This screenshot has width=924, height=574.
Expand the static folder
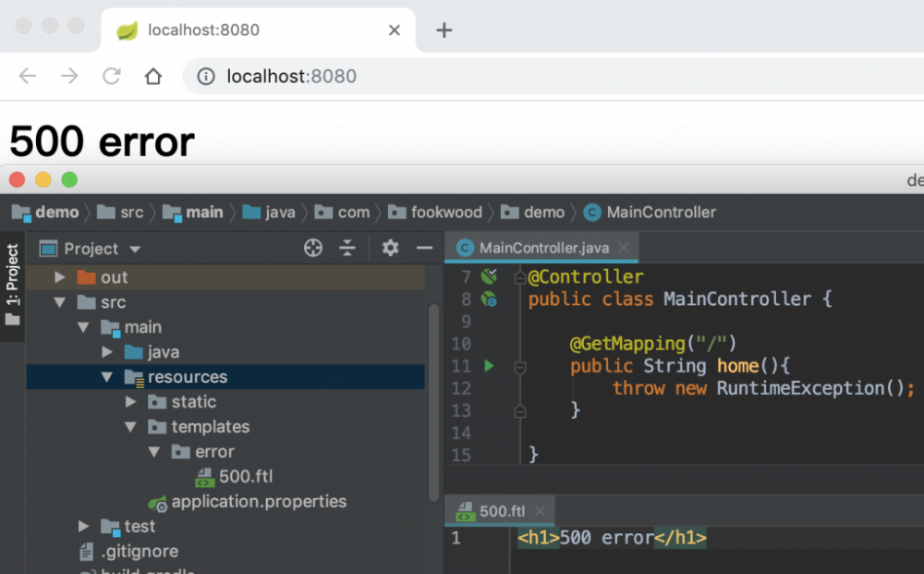131,402
